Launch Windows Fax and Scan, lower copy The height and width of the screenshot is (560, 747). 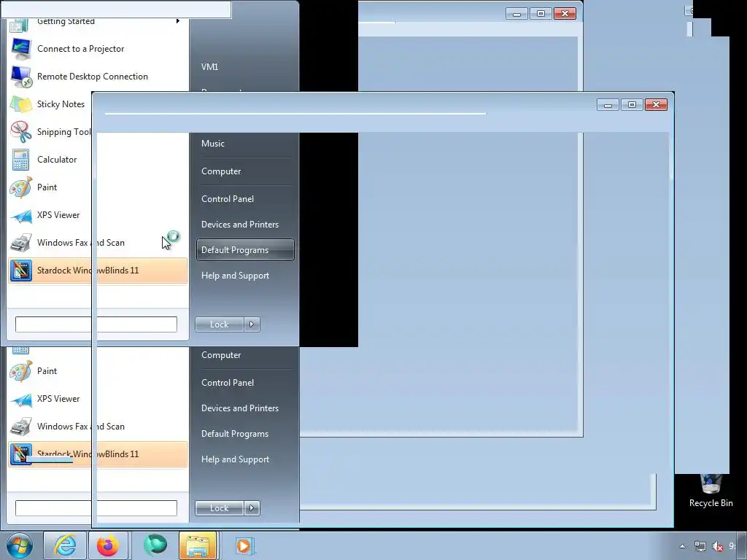click(98, 426)
